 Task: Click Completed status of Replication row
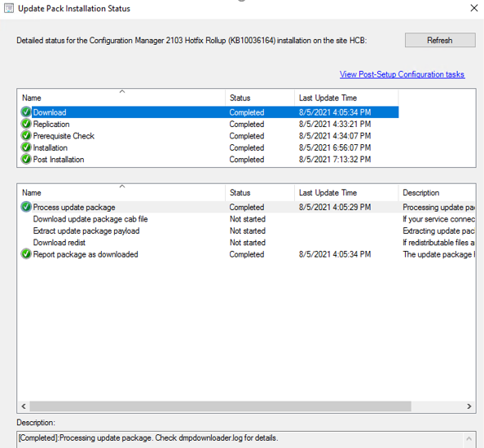[247, 124]
